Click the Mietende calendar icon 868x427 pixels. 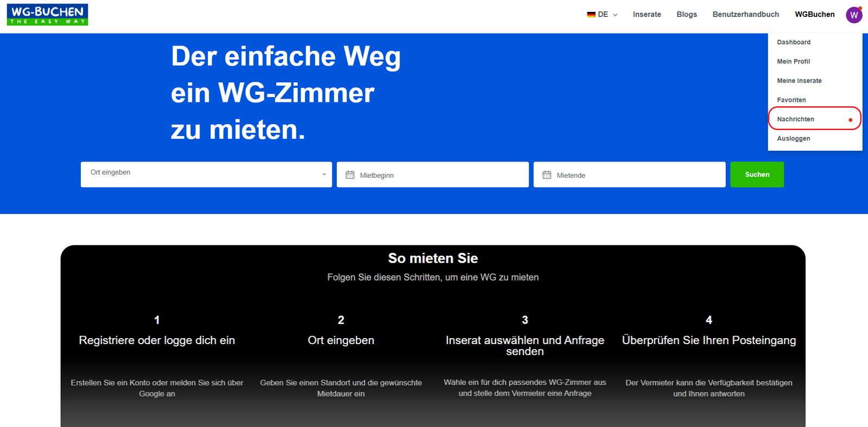[x=547, y=175]
